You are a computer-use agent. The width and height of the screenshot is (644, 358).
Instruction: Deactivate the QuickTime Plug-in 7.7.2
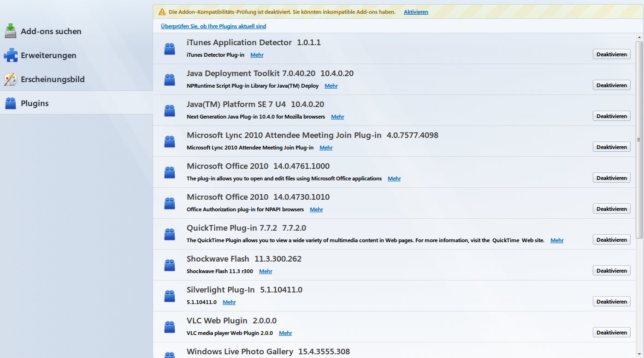[x=611, y=239]
